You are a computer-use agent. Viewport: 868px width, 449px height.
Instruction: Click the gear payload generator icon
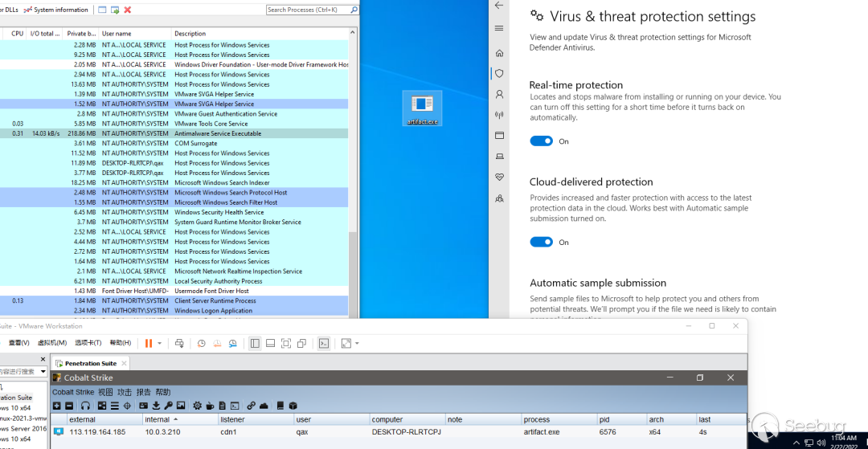point(197,406)
